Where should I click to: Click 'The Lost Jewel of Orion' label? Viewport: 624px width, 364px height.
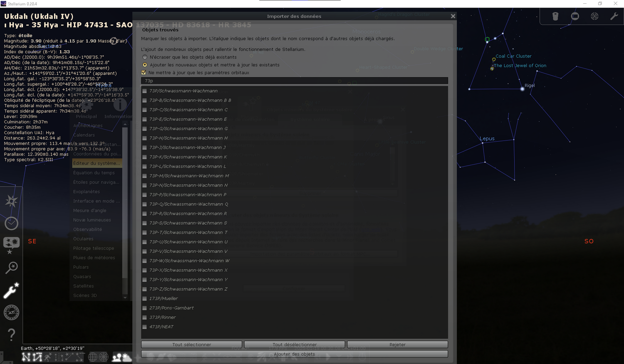(x=520, y=66)
